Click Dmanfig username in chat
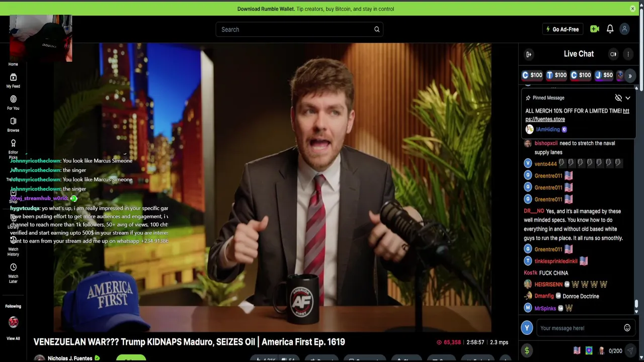Screen dimensions: 644x362 [x=544, y=296]
